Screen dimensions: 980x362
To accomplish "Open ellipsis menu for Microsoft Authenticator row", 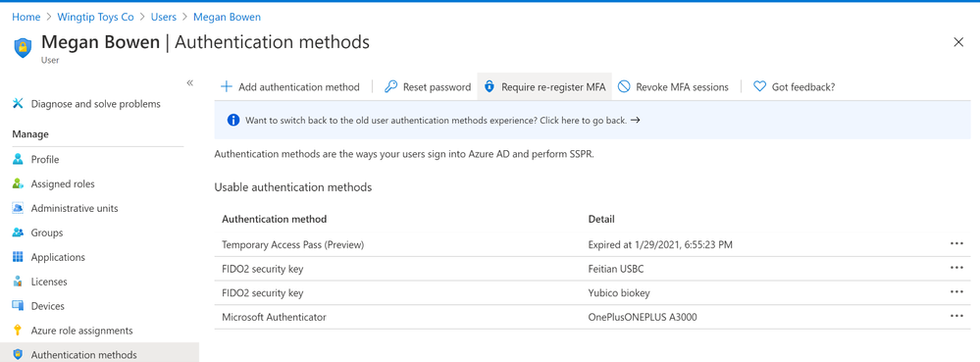I will point(956,316).
